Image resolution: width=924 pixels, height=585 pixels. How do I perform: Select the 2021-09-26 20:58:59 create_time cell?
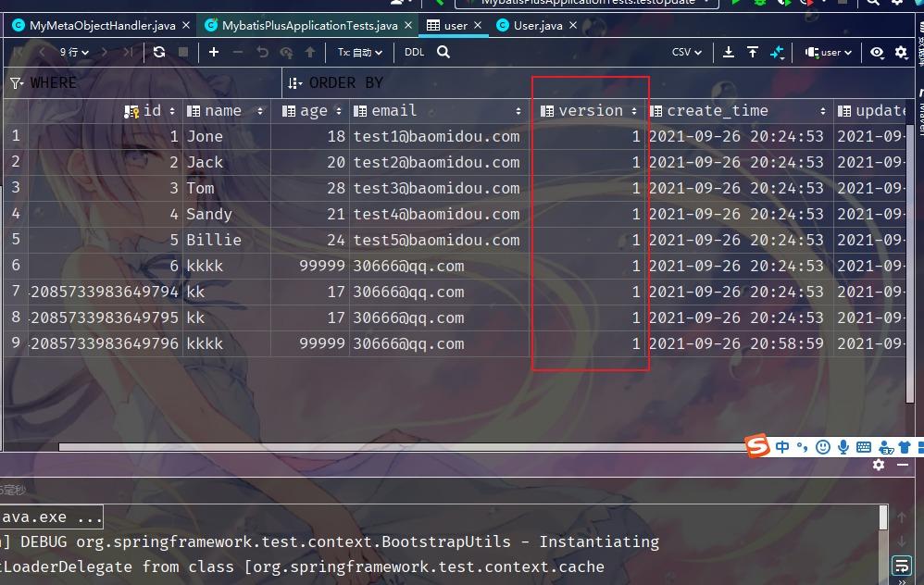[x=740, y=343]
